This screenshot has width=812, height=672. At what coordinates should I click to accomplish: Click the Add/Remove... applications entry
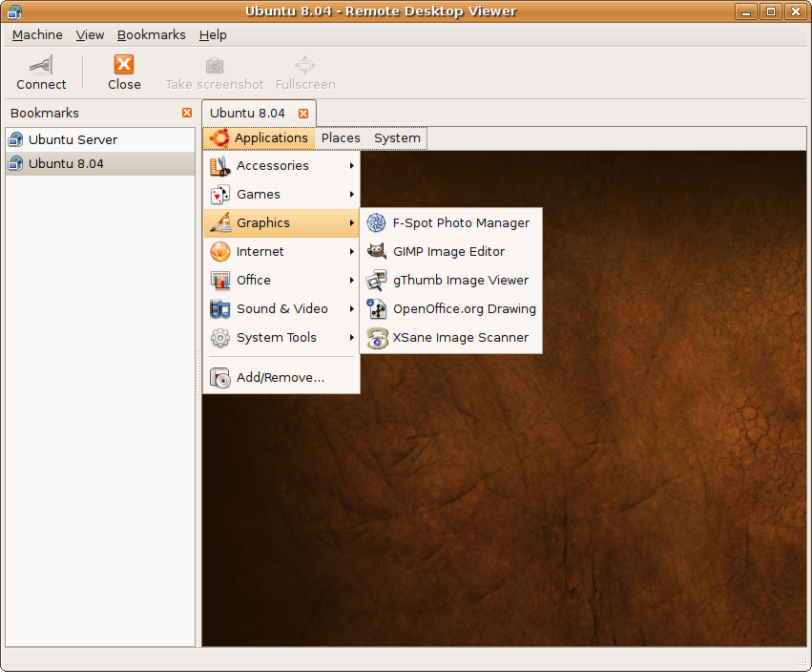pyautogui.click(x=280, y=378)
